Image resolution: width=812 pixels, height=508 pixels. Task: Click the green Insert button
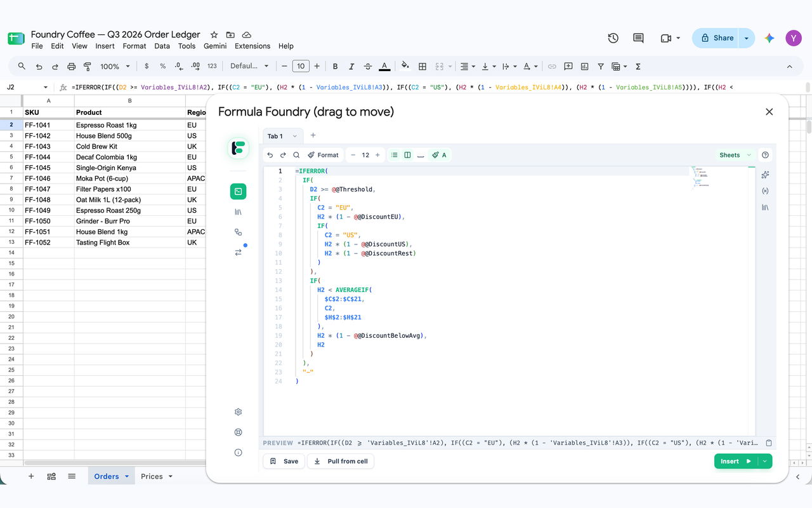click(736, 461)
